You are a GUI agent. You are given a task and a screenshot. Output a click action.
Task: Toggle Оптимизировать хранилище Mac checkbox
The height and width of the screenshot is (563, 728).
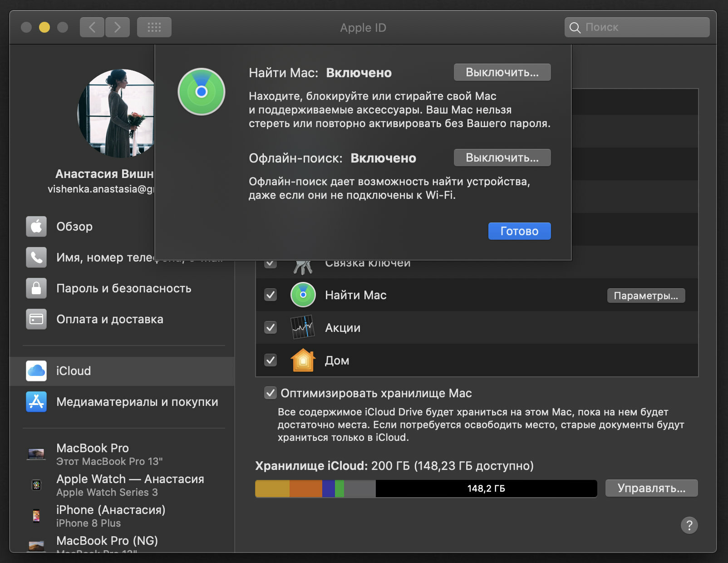[271, 393]
